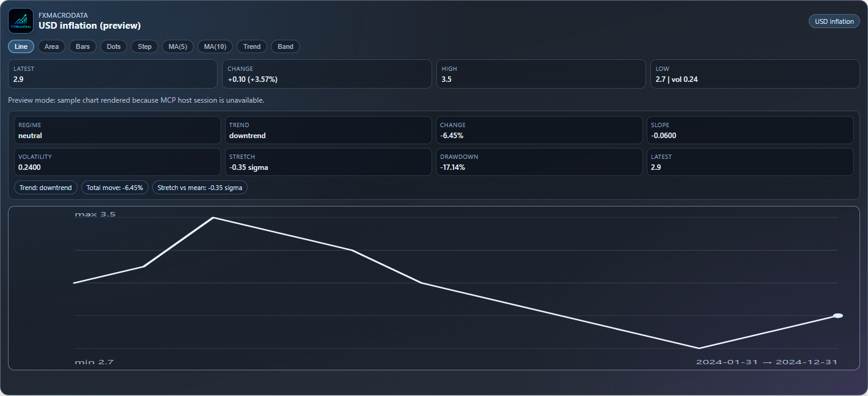Select the Line chart mode
868x396 pixels.
[21, 46]
